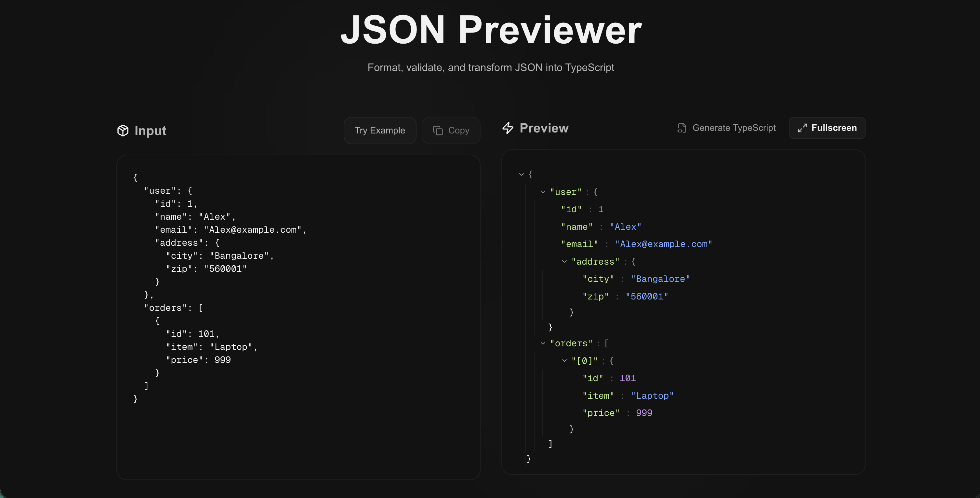Collapse the "orders" array node
Screen dimensions: 980x498
coord(542,343)
